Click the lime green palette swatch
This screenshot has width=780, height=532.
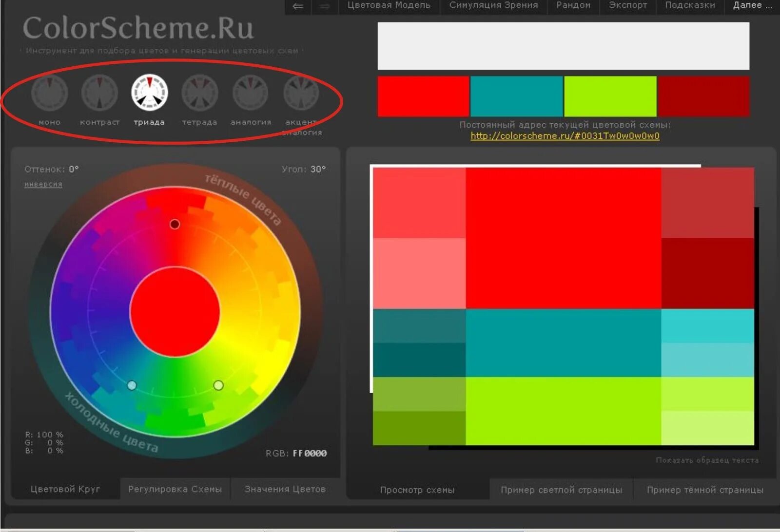(x=610, y=96)
